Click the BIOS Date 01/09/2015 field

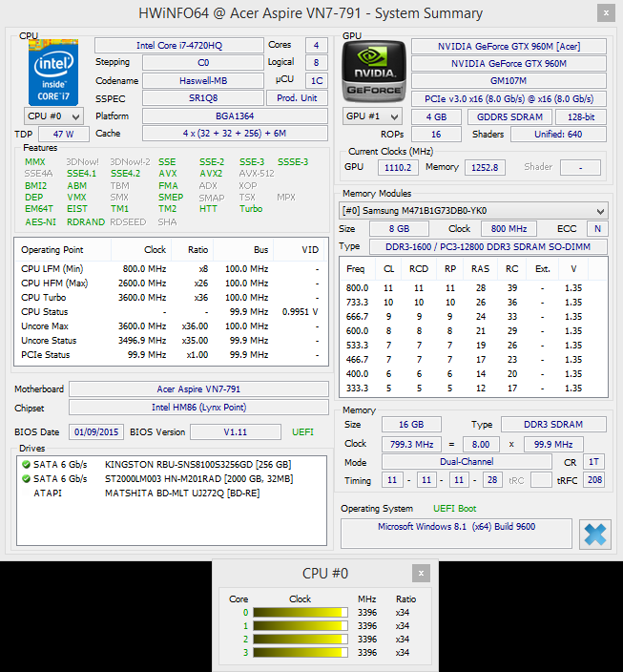click(x=96, y=432)
